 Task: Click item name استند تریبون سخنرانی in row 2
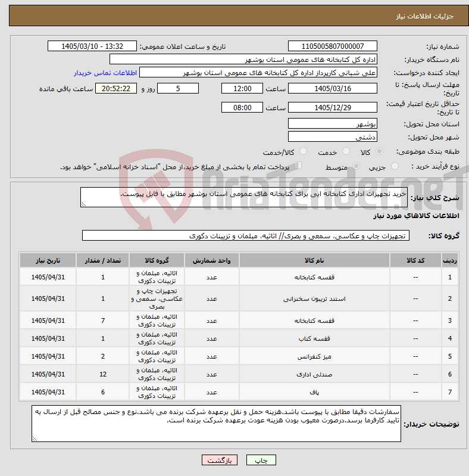[x=314, y=299]
